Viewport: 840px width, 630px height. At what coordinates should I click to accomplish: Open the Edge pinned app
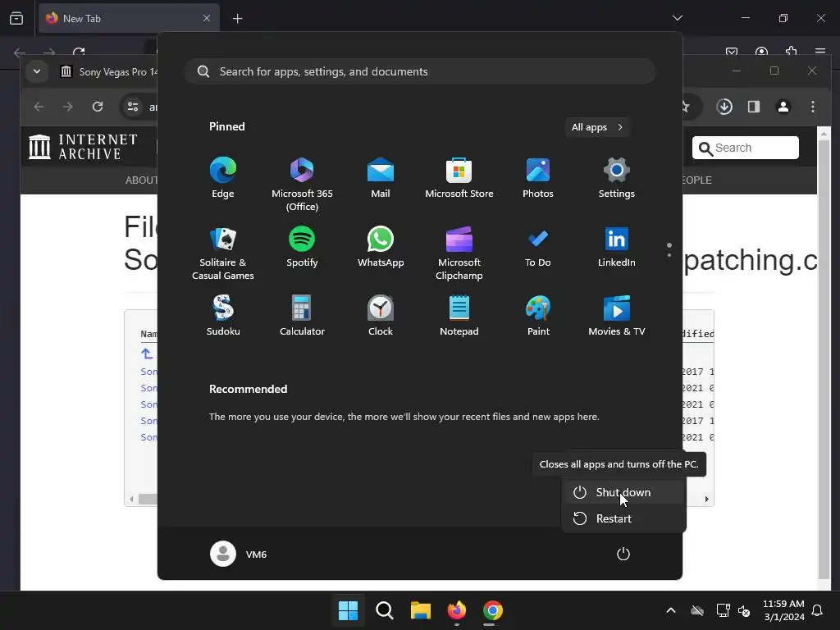click(223, 178)
